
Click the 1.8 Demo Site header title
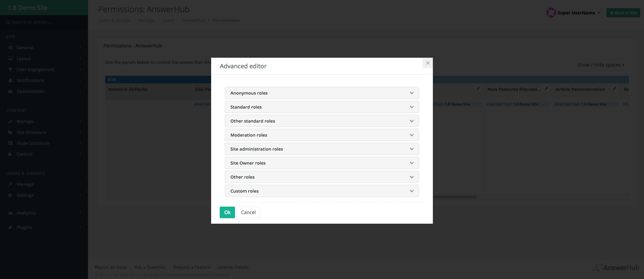tap(28, 8)
